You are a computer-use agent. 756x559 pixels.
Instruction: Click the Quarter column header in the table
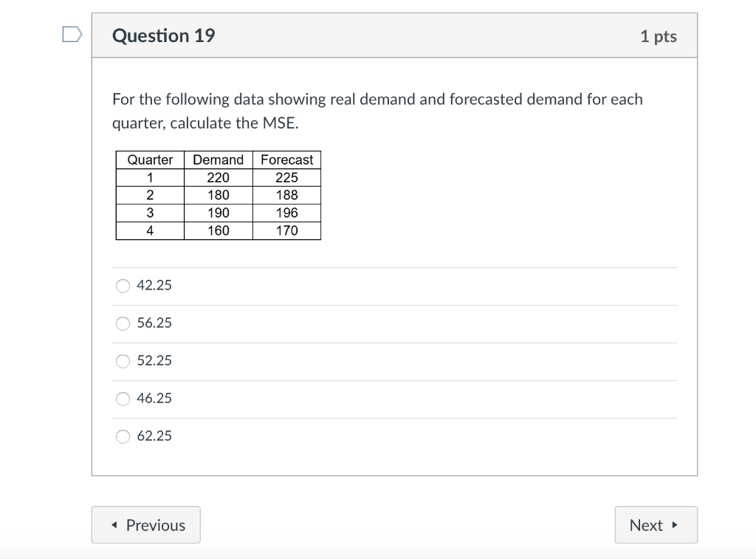pos(150,160)
